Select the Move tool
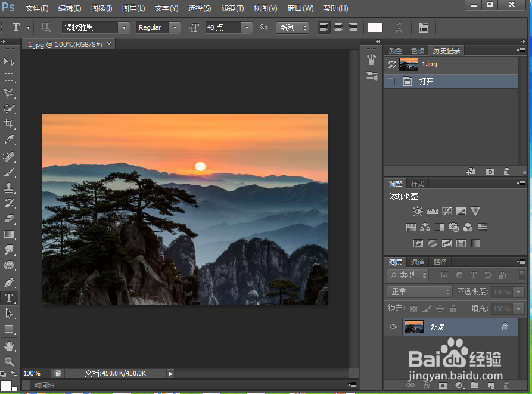Viewport: 532px width, 394px height. coord(9,61)
